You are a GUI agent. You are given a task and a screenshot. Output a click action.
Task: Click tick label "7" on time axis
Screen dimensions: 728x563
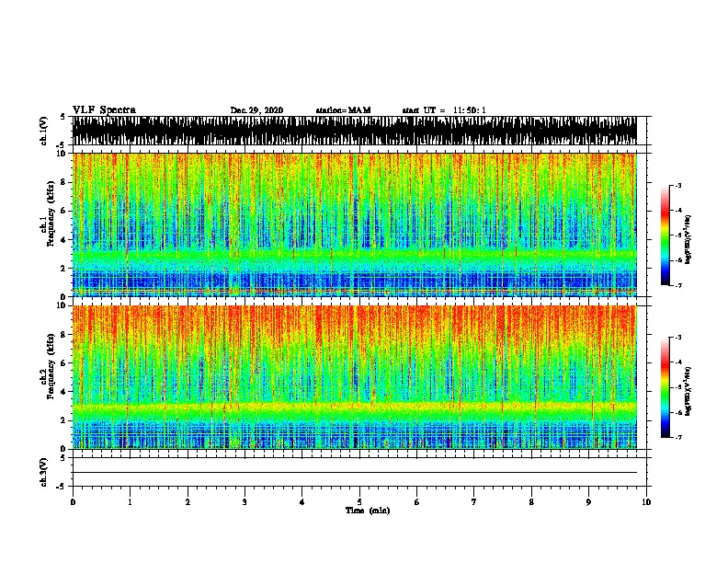[474, 502]
